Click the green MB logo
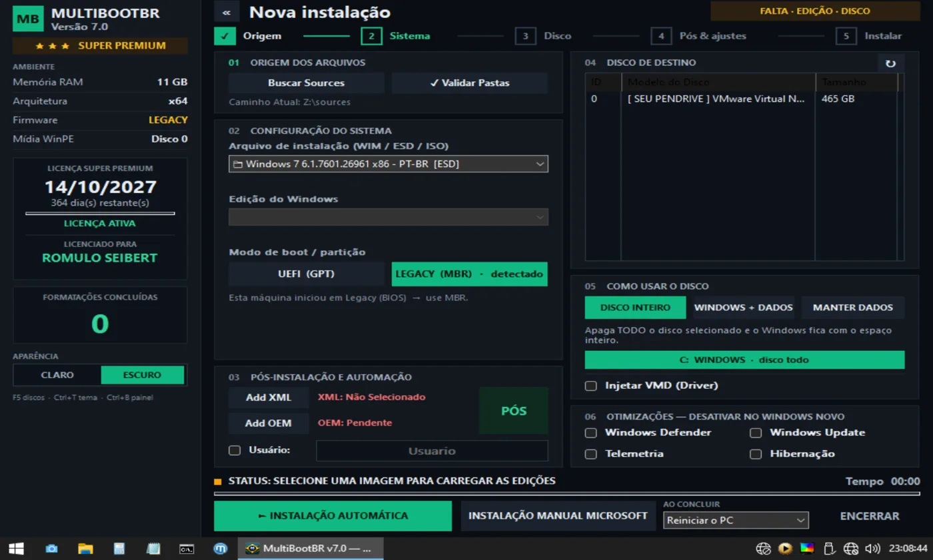933x560 pixels. pos(28,19)
